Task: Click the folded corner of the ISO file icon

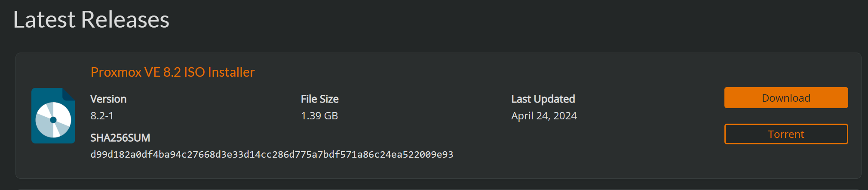Action: tap(69, 94)
